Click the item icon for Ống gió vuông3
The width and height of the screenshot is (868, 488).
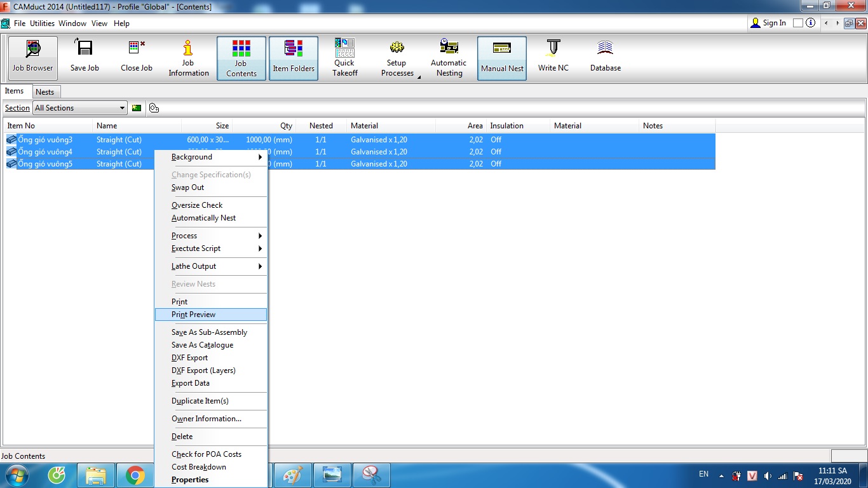(12, 140)
